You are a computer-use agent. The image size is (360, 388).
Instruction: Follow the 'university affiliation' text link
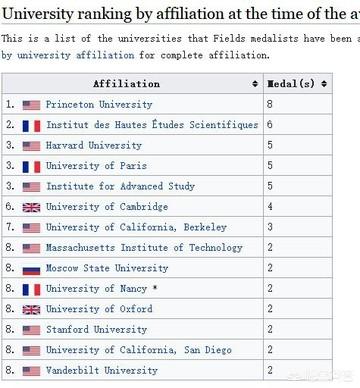pyautogui.click(x=76, y=55)
